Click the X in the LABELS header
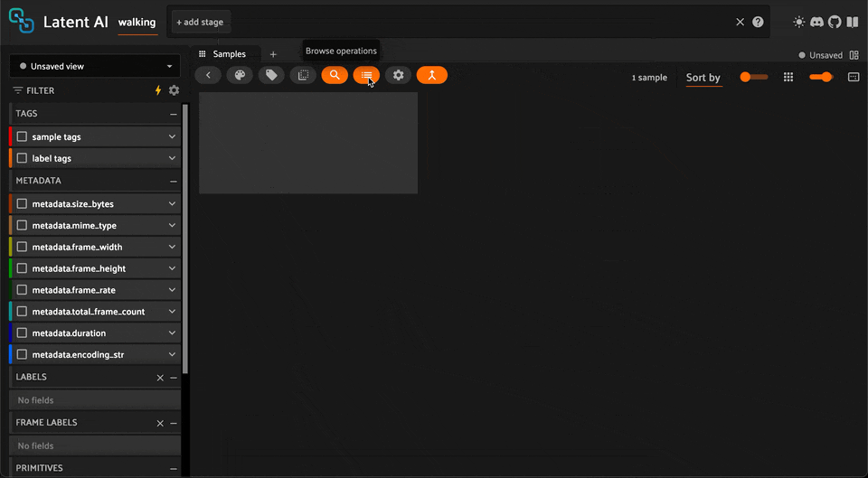 [x=160, y=378]
